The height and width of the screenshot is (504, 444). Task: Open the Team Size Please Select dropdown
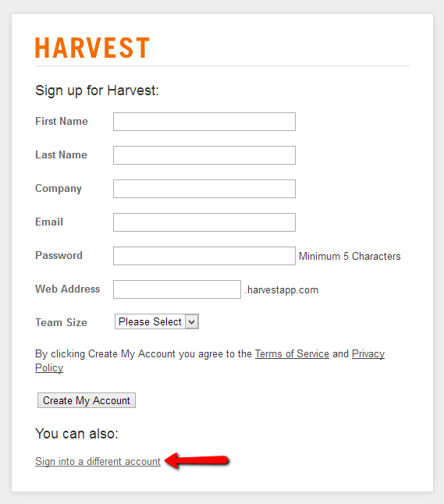click(x=157, y=321)
